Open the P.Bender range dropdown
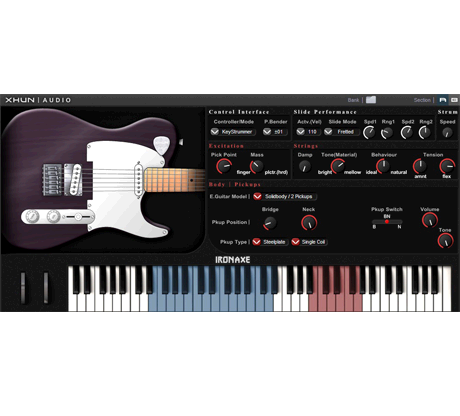Image resolution: width=460 pixels, height=416 pixels. coord(275,132)
